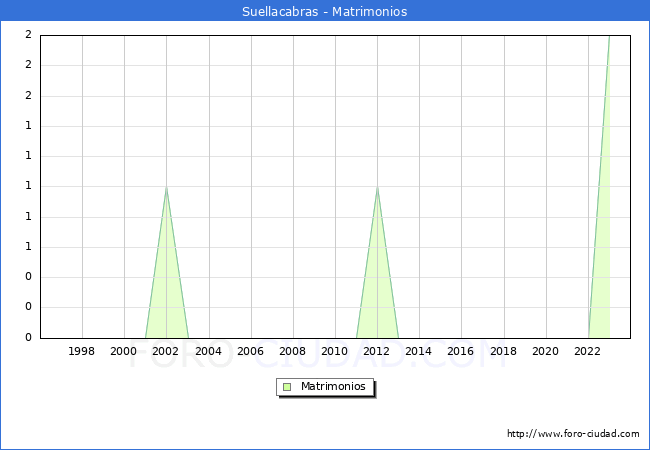This screenshot has height=450, width=650.
Task: Select the 2006 x-axis label
Action: point(250,351)
